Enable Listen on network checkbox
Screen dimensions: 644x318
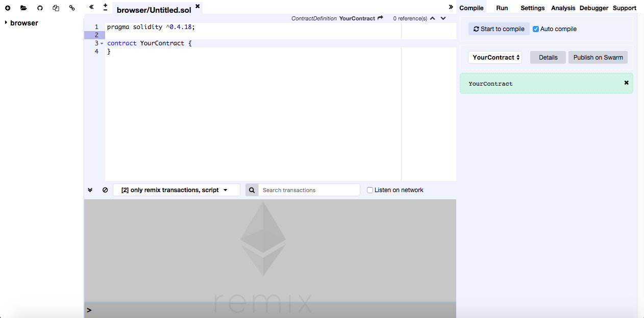pos(370,190)
